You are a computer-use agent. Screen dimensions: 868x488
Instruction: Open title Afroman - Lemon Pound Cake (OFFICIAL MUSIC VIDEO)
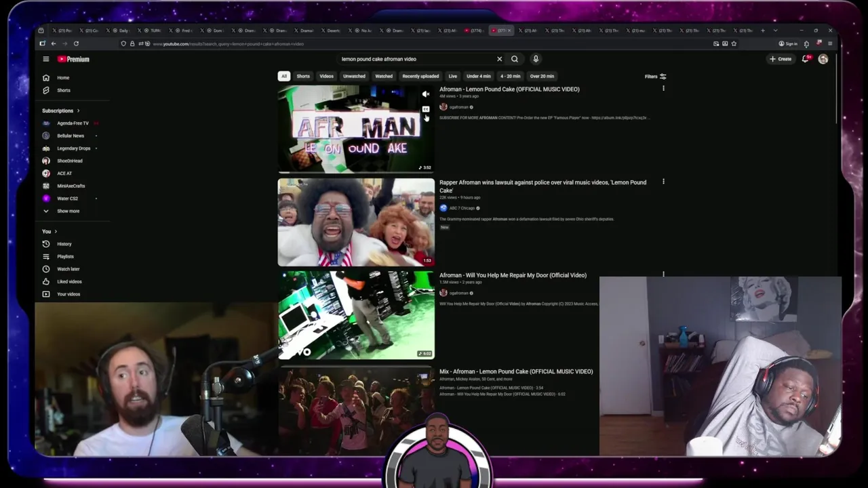coord(509,89)
